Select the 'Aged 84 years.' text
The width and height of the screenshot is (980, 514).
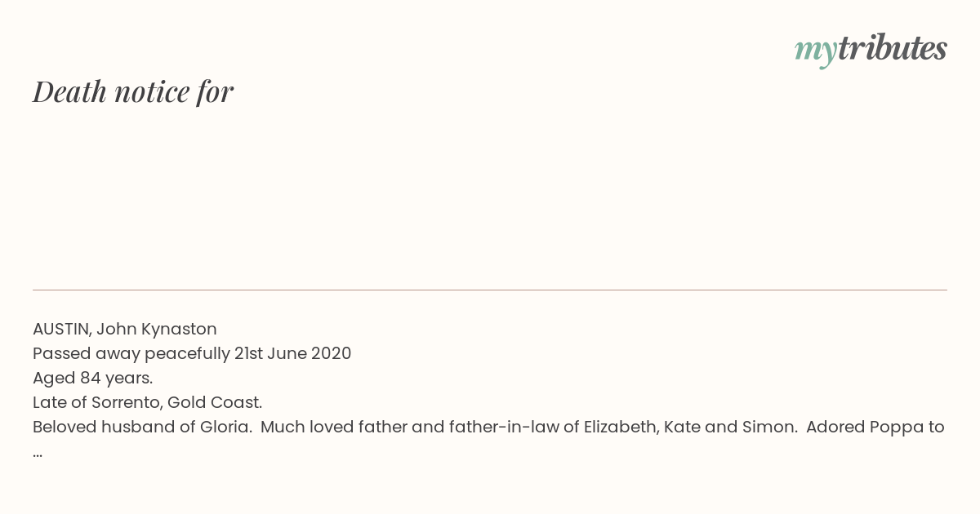click(x=93, y=378)
